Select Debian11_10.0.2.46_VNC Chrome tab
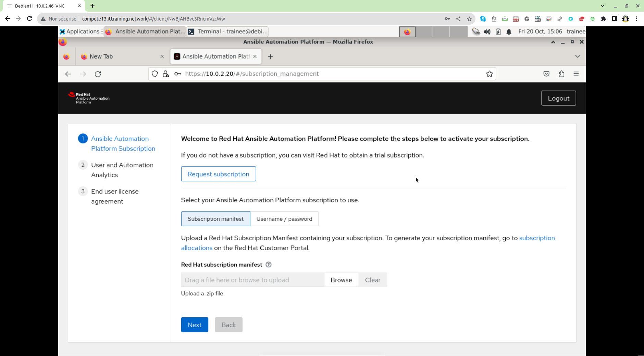This screenshot has width=644, height=356. pos(43,6)
